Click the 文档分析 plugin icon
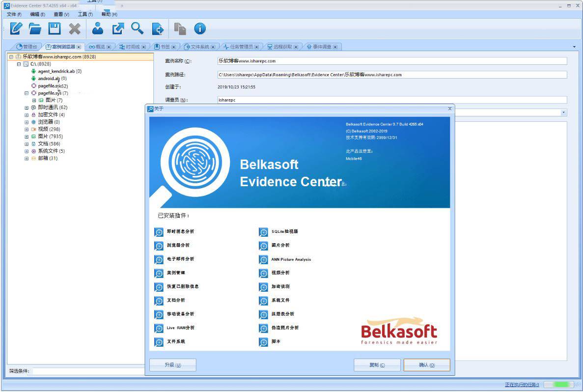 click(159, 301)
